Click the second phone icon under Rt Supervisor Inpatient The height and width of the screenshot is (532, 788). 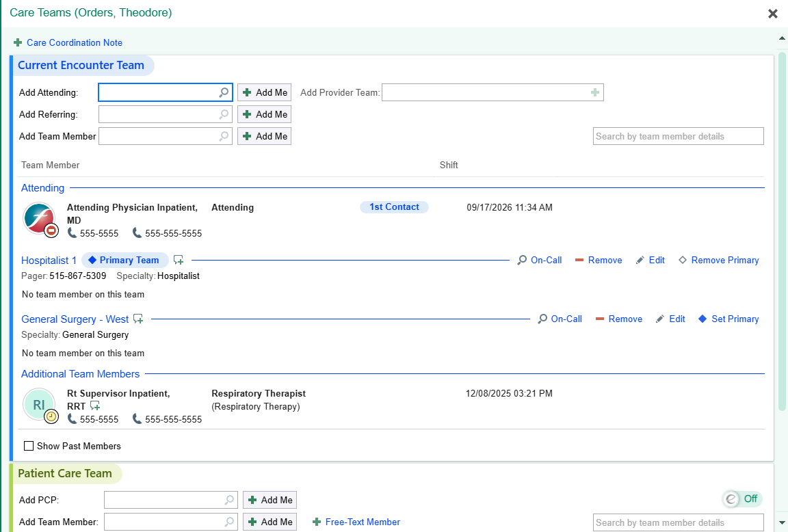point(137,419)
